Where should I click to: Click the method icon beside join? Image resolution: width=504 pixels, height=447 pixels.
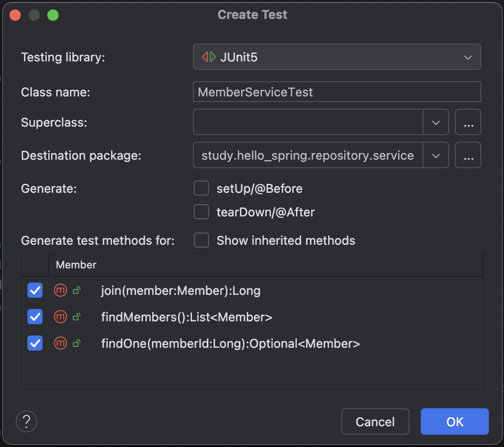point(61,290)
